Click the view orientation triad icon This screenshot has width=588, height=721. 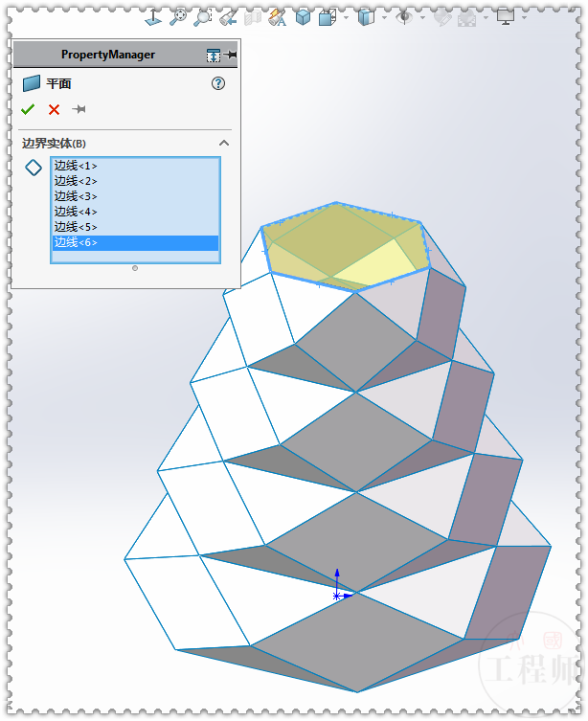(x=153, y=17)
